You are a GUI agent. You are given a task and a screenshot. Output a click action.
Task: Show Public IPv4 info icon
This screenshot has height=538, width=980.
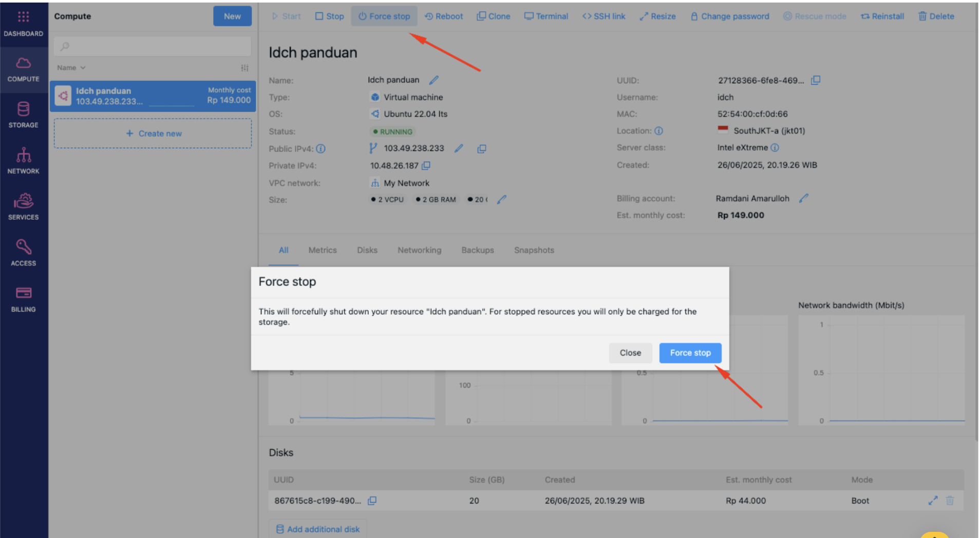(321, 149)
